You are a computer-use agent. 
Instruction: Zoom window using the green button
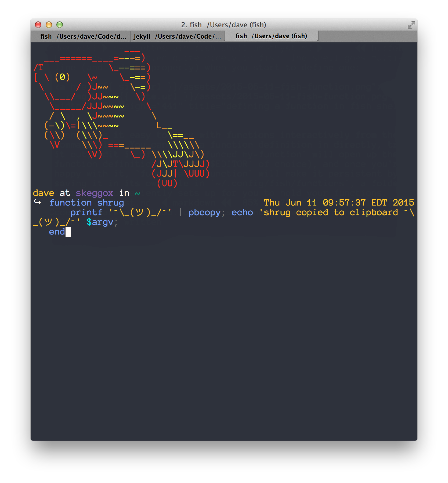click(x=60, y=25)
